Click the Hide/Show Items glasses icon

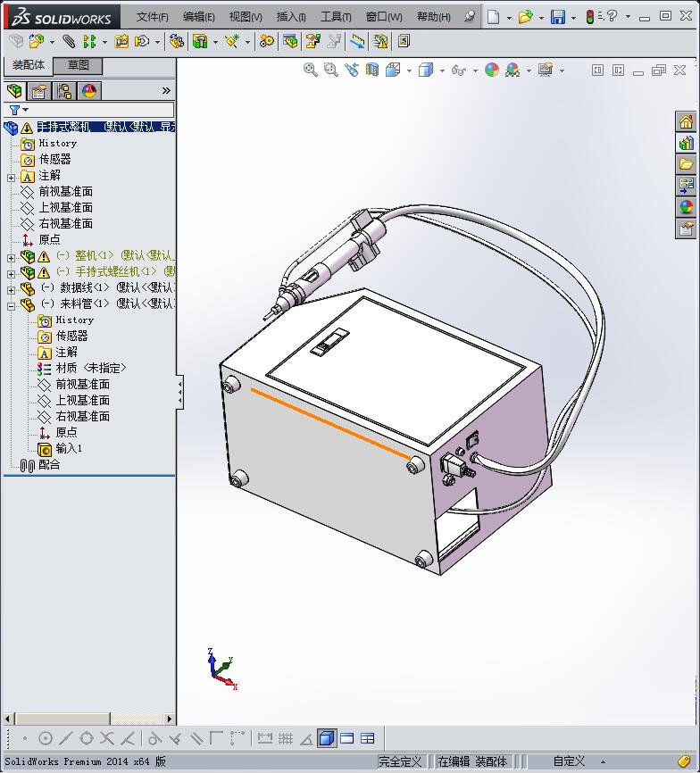458,71
